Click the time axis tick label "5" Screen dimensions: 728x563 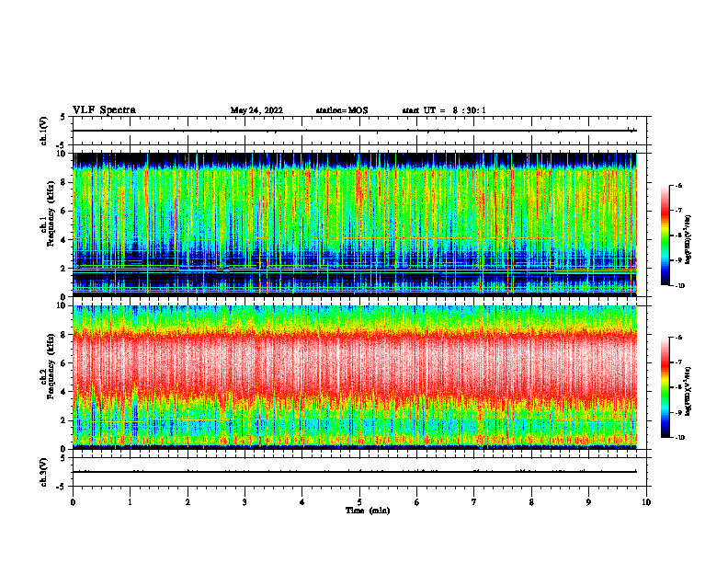359,502
